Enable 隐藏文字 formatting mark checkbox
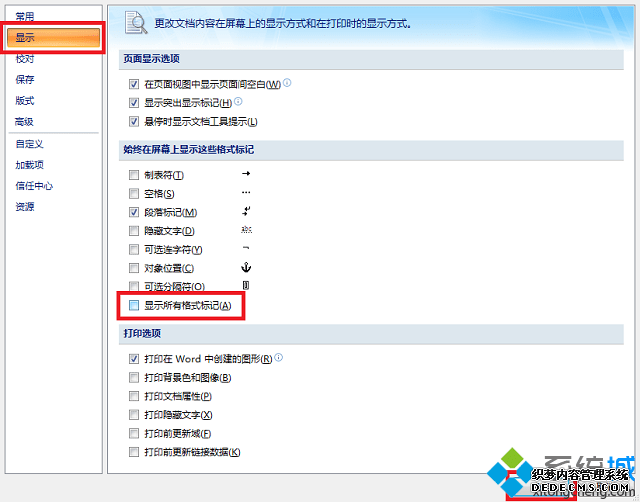Viewport: 640px width, 502px height. point(134,231)
